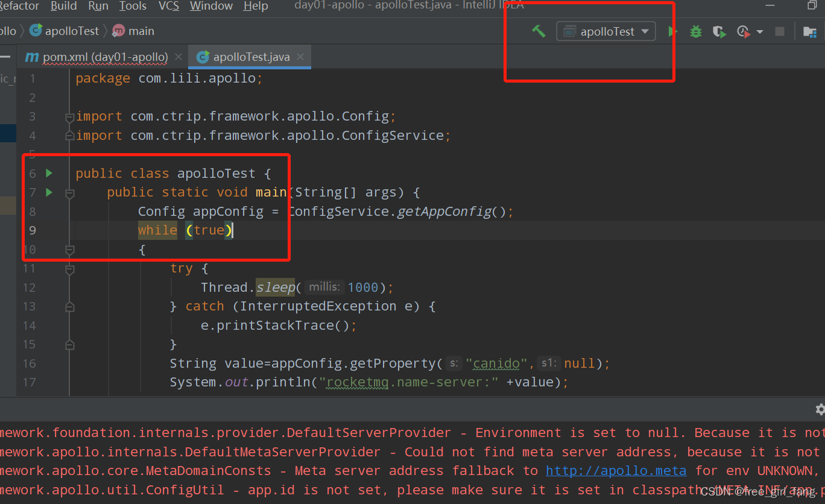The width and height of the screenshot is (825, 504).
Task: Click 'sleep' in Thread.sleep call
Action: pyautogui.click(x=276, y=287)
